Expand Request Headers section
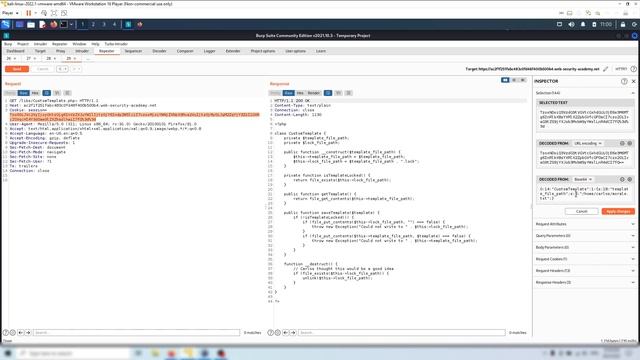The width and height of the screenshot is (640, 360). point(585,271)
